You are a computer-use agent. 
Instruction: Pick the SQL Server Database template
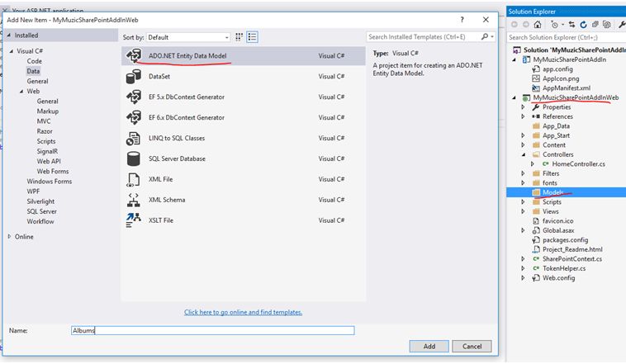click(x=243, y=158)
